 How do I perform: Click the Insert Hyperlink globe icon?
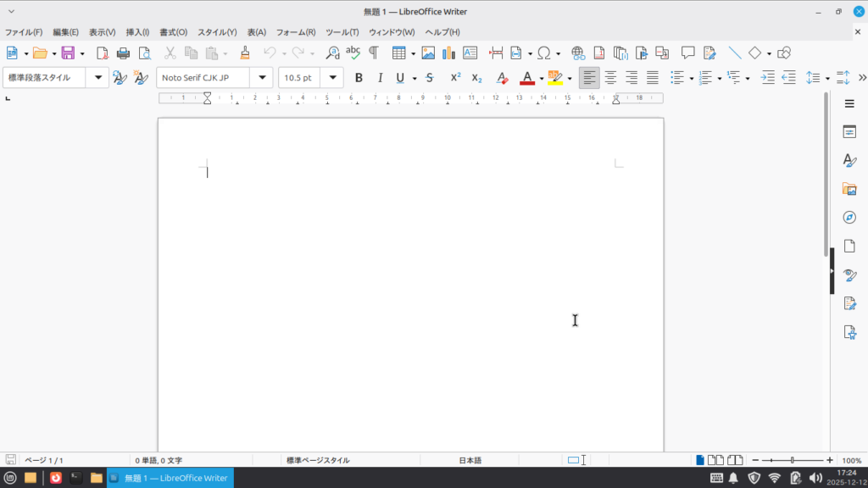tap(578, 53)
